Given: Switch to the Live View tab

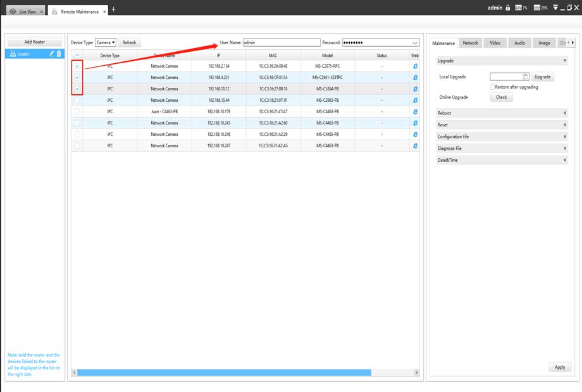Looking at the screenshot, I should pyautogui.click(x=27, y=11).
